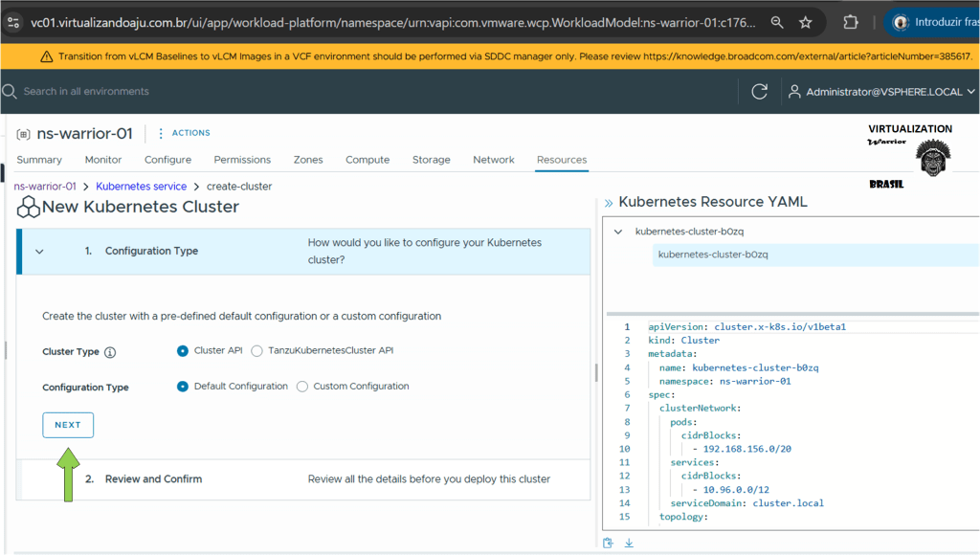Viewport: 980px width, 555px height.
Task: Select the TanzuKubernetesCluster API radio option
Action: point(256,351)
